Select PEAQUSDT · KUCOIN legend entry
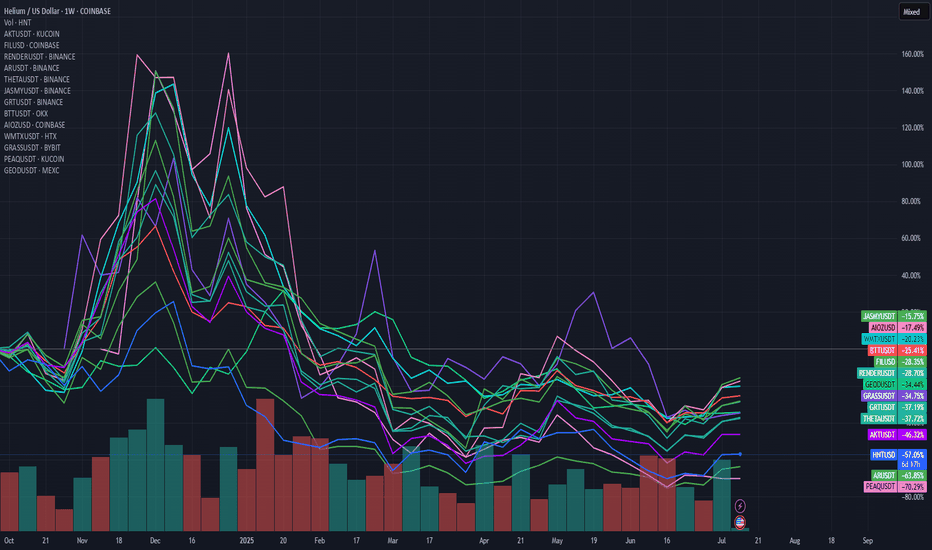932x550 pixels. click(34, 159)
